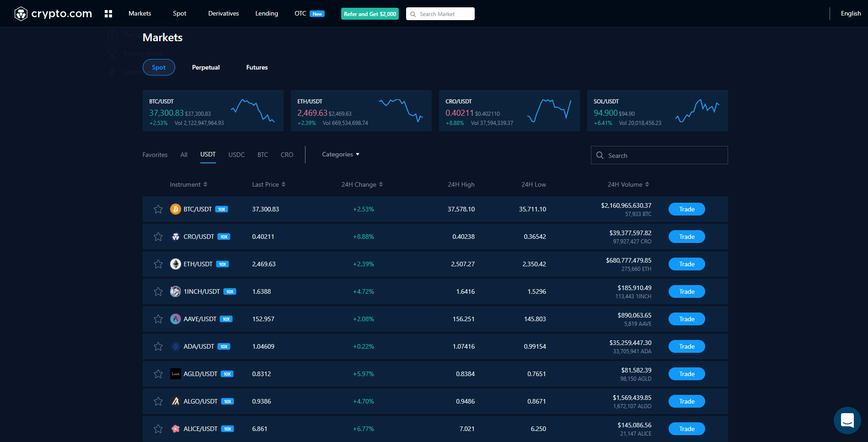Image resolution: width=868 pixels, height=442 pixels.
Task: Click Trade button for CRO/USDT
Action: (x=686, y=237)
